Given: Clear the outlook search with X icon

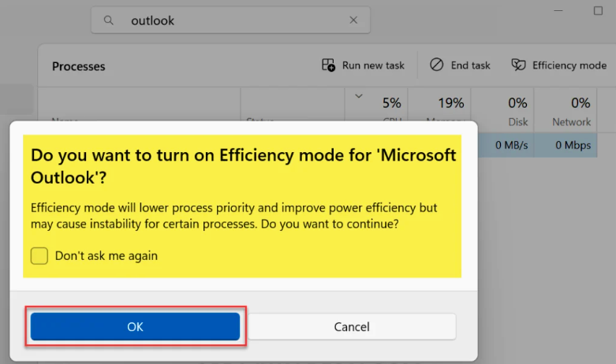Looking at the screenshot, I should [353, 20].
